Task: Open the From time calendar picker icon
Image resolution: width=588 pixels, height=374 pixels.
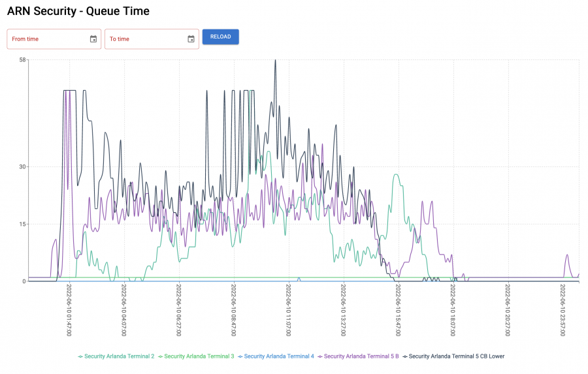Action: coord(93,39)
